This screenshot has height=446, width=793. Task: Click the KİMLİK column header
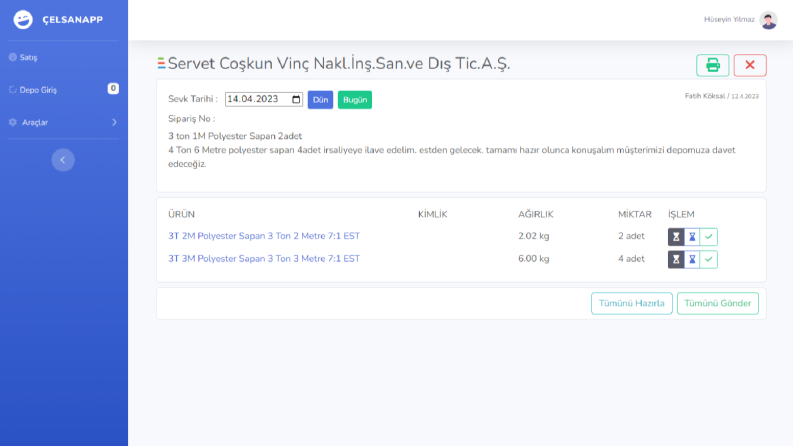tap(432, 214)
